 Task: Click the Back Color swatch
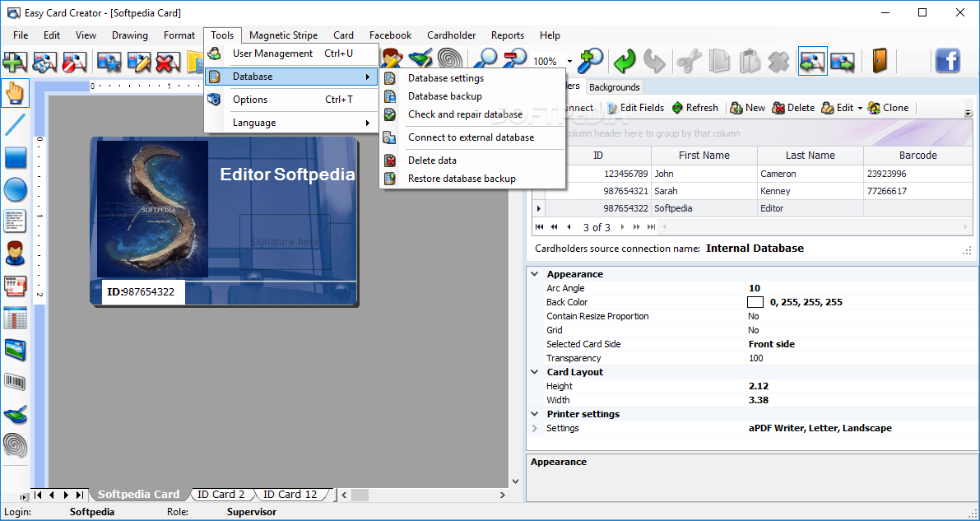click(755, 302)
